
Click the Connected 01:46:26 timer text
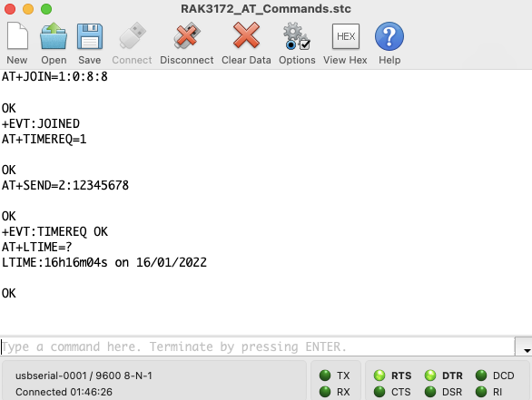pos(64,392)
